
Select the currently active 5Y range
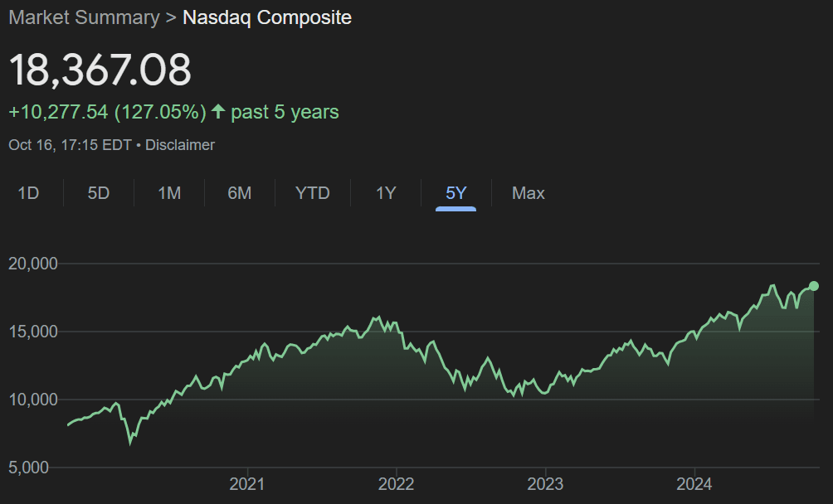(454, 192)
